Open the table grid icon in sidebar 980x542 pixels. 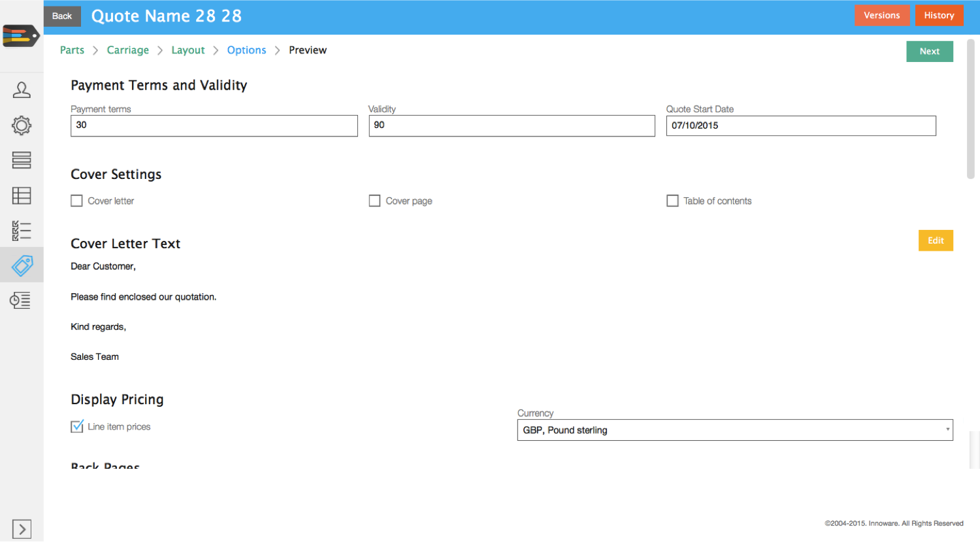(22, 195)
